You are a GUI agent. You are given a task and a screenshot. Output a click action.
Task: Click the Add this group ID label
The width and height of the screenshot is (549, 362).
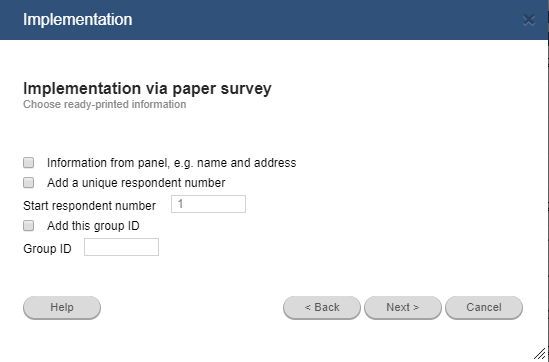93,226
